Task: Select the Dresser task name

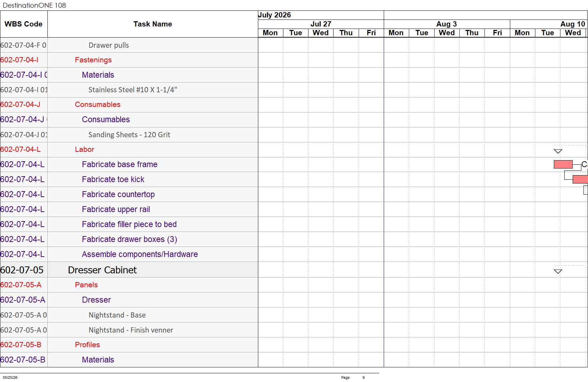Action: [x=96, y=300]
